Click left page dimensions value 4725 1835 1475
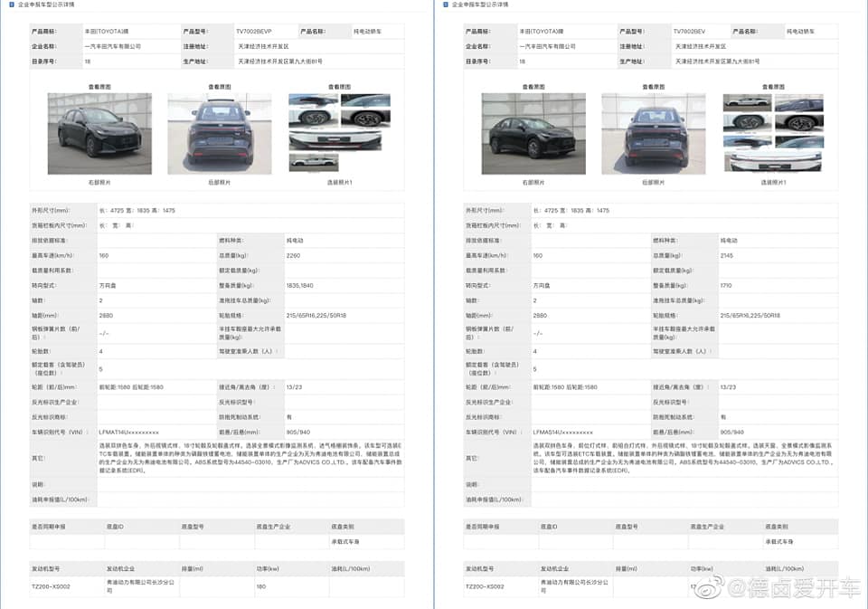The image size is (868, 609). point(137,211)
